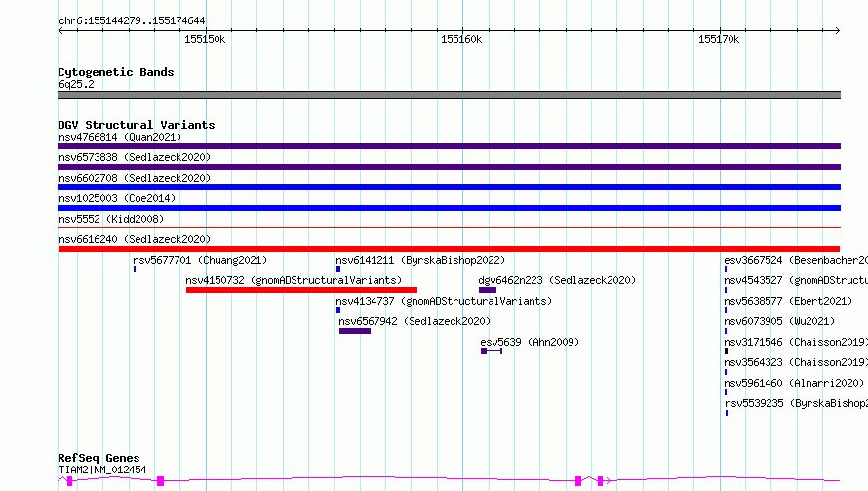
Task: Open variant nsv6567942 (Sedlazeck2020) label
Action: (x=414, y=321)
